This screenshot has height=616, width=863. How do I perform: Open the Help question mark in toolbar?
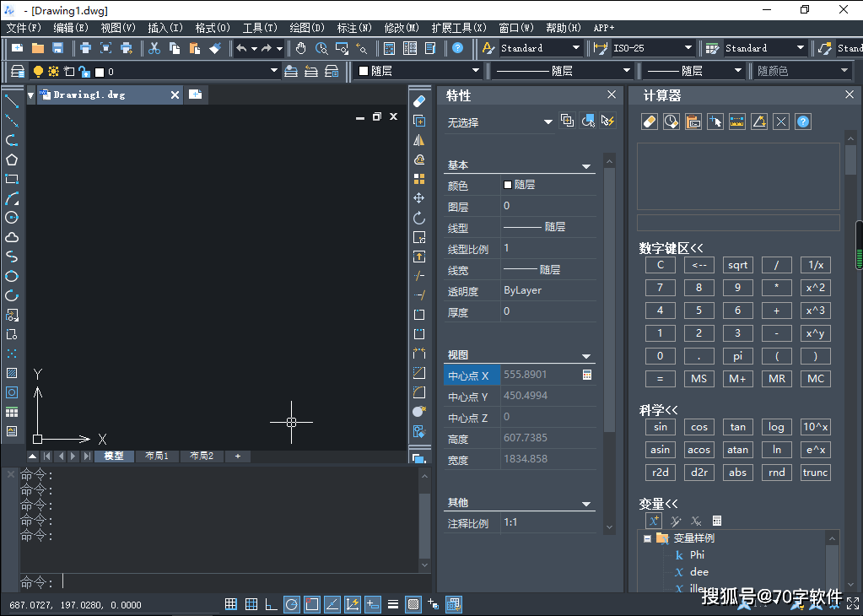(457, 48)
